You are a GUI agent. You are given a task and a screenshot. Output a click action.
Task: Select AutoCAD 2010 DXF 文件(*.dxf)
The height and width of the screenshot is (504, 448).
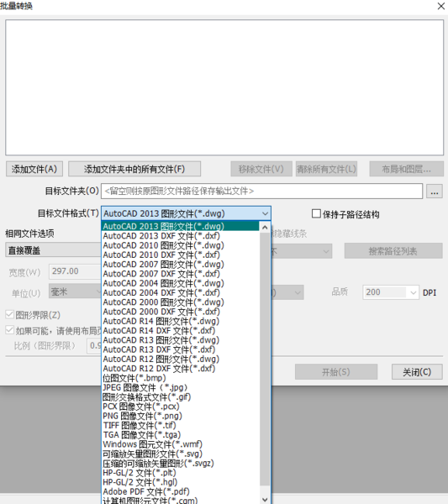tap(181, 255)
